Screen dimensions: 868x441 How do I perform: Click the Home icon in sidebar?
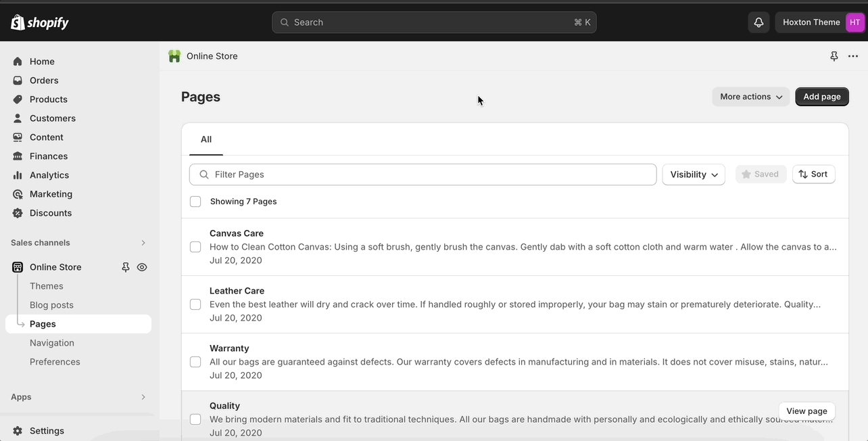[x=18, y=62]
